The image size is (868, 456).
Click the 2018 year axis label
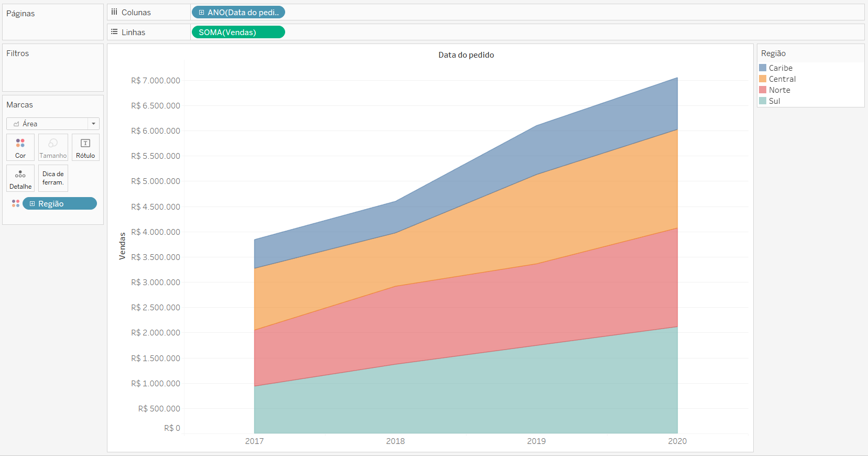click(x=395, y=441)
